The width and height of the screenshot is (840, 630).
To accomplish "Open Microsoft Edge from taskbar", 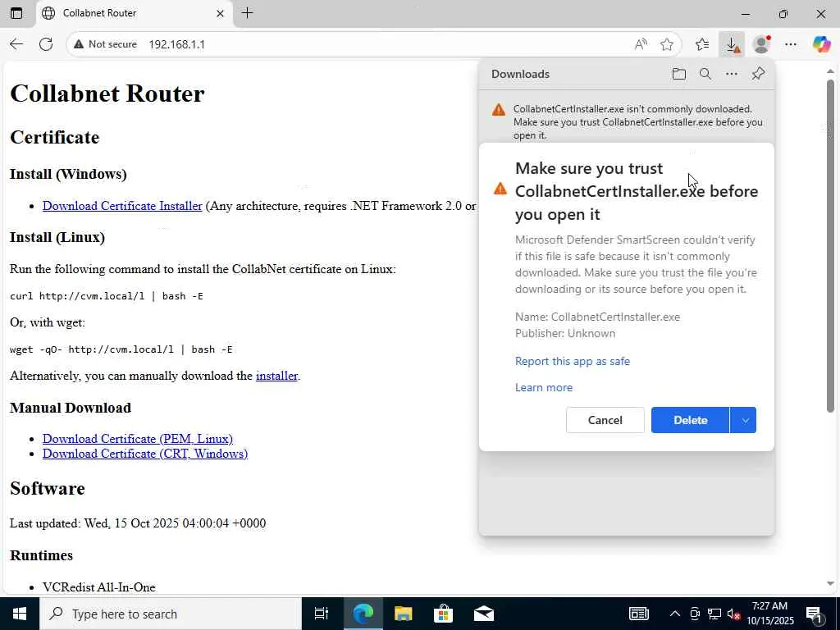I will coord(363,614).
